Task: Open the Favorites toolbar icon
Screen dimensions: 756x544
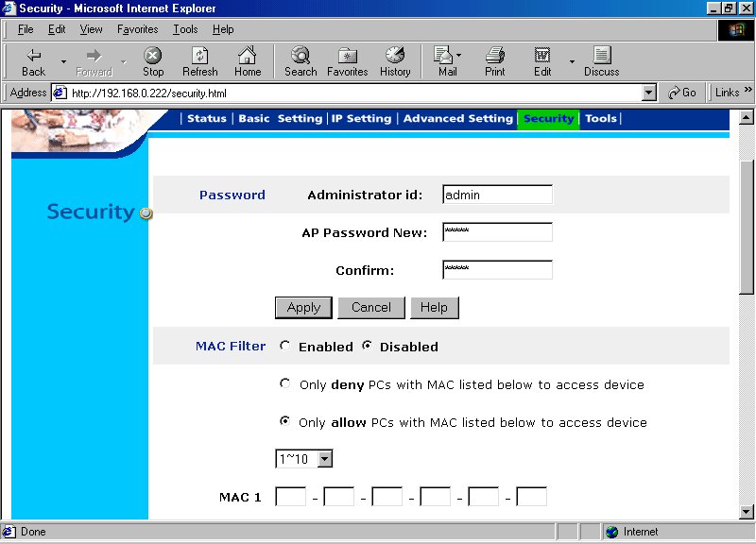Action: click(347, 61)
